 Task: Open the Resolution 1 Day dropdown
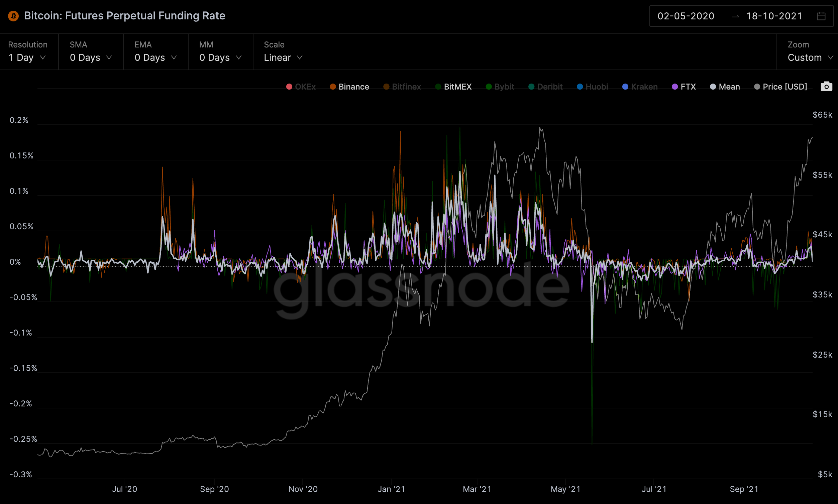[x=27, y=57]
